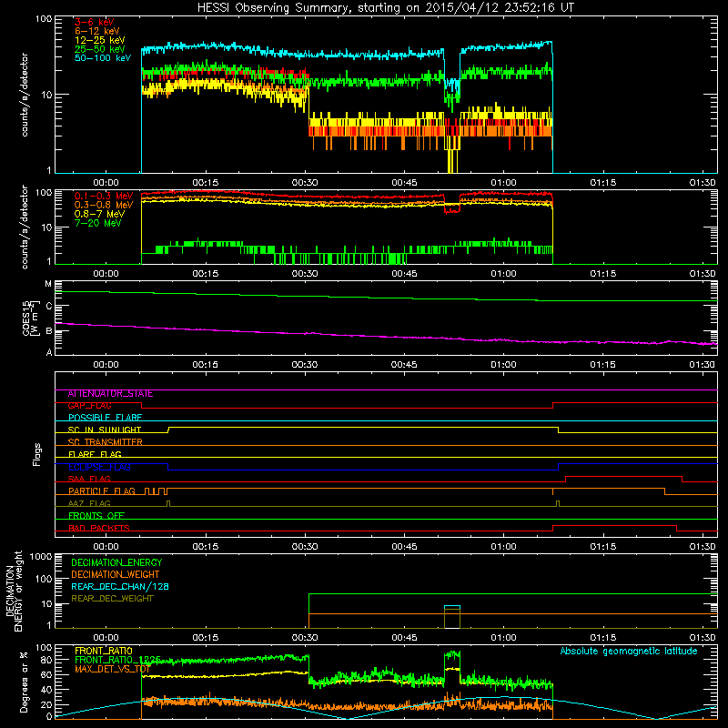The height and width of the screenshot is (728, 728).
Task: Click the 25-50 keV legend label
Action: click(100, 49)
